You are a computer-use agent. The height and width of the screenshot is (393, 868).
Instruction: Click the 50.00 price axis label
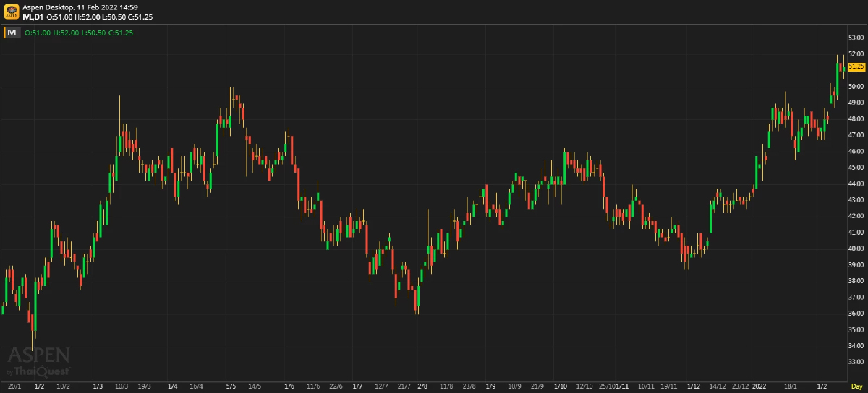pyautogui.click(x=856, y=86)
